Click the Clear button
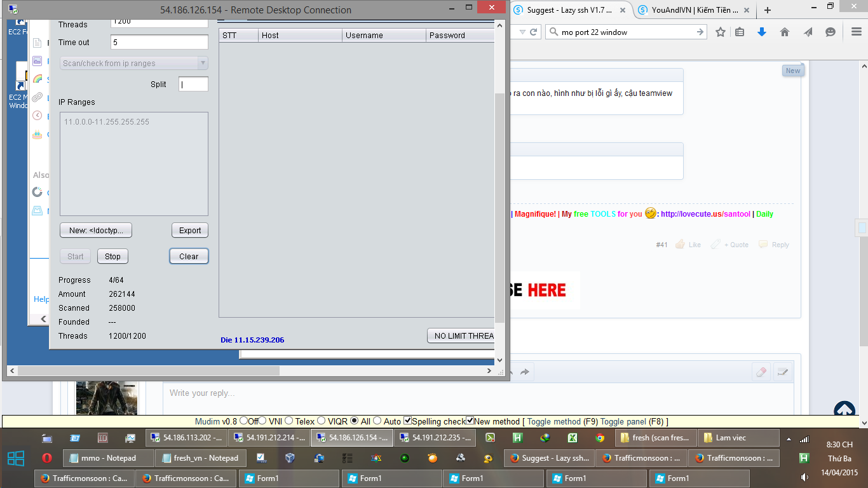 coord(189,256)
